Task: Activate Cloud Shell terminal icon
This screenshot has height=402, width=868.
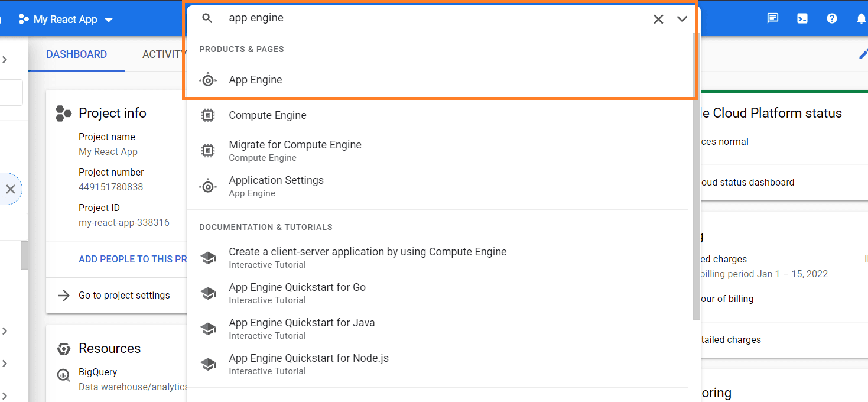Action: click(x=802, y=18)
